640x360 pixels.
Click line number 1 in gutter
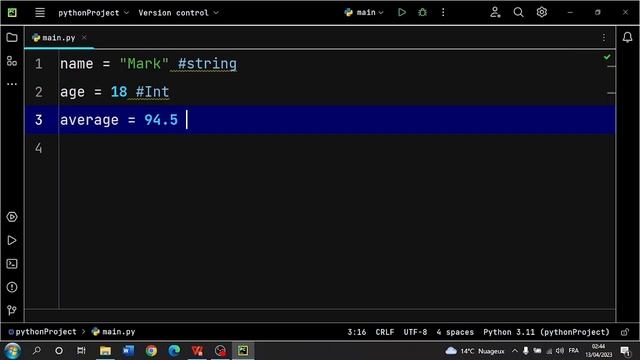(x=38, y=64)
